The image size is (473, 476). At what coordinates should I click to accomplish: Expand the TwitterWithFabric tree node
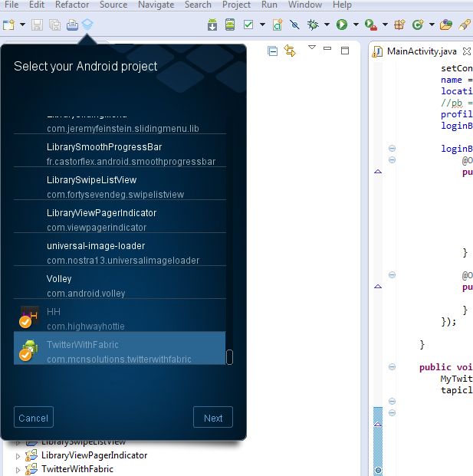19,469
